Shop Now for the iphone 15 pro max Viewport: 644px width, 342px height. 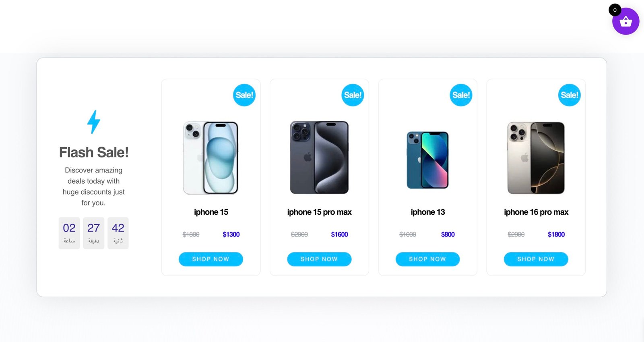(x=319, y=259)
